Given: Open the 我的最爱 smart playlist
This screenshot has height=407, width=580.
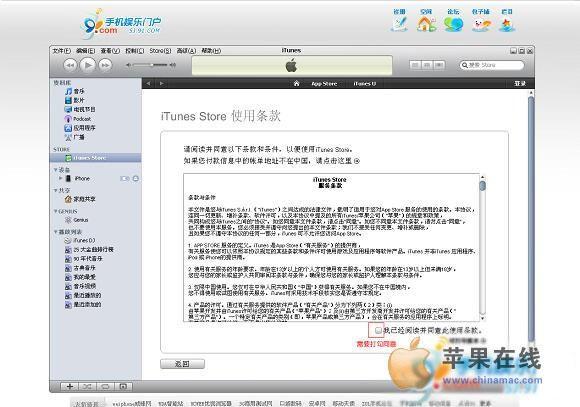Looking at the screenshot, I should 80,277.
